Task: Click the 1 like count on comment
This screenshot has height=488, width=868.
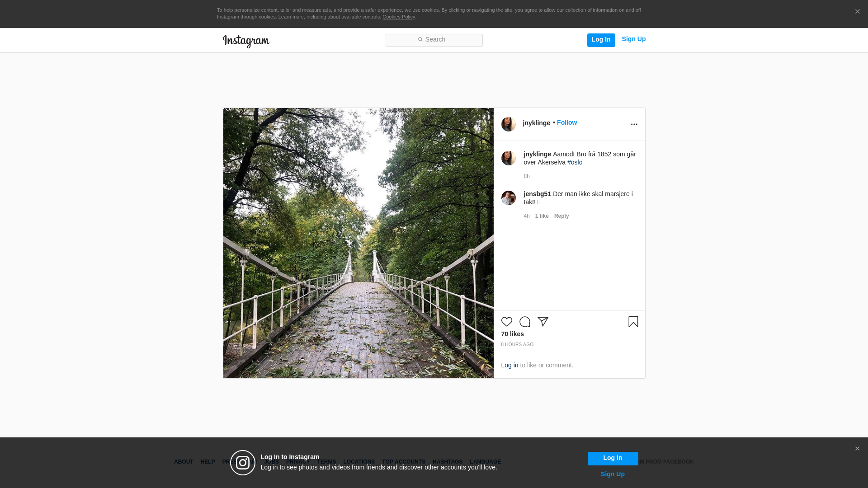Action: [542, 216]
